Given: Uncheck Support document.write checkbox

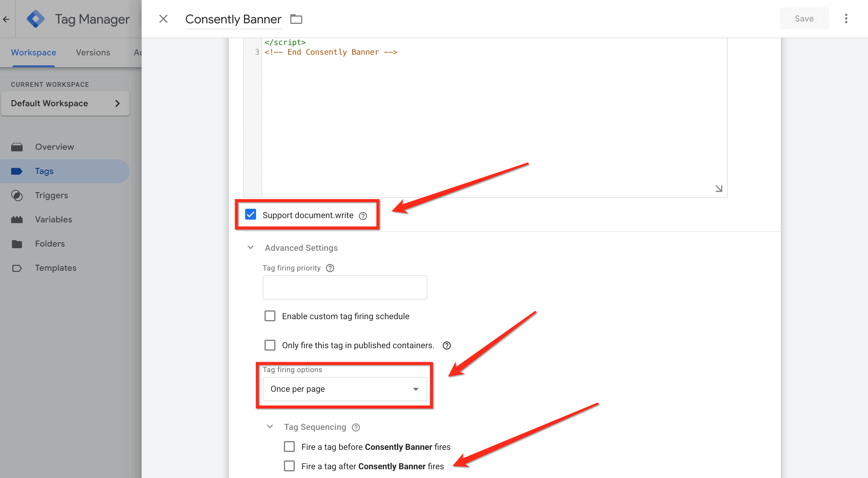Looking at the screenshot, I should [251, 214].
